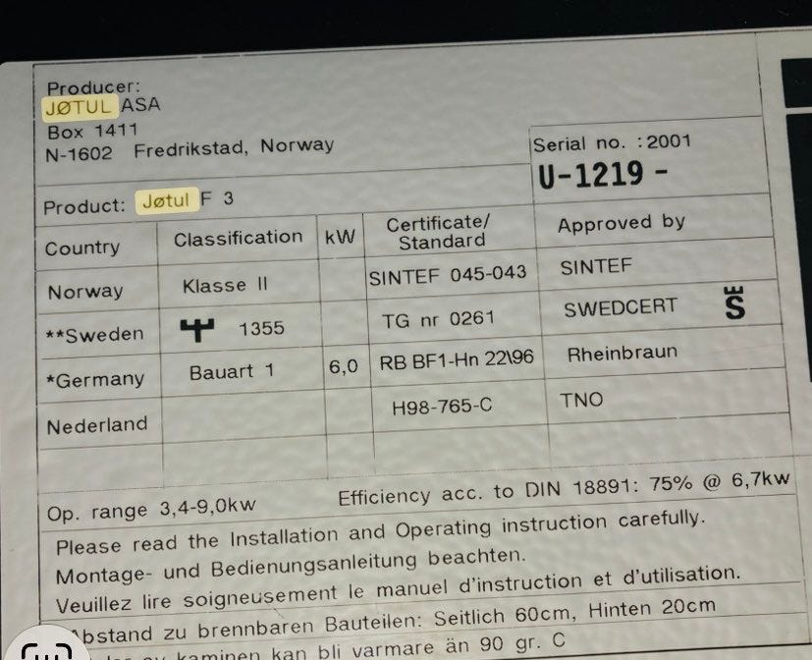Click the "TG nr 0261" certificate cell
Viewport: 812px width, 660px height.
[x=439, y=319]
